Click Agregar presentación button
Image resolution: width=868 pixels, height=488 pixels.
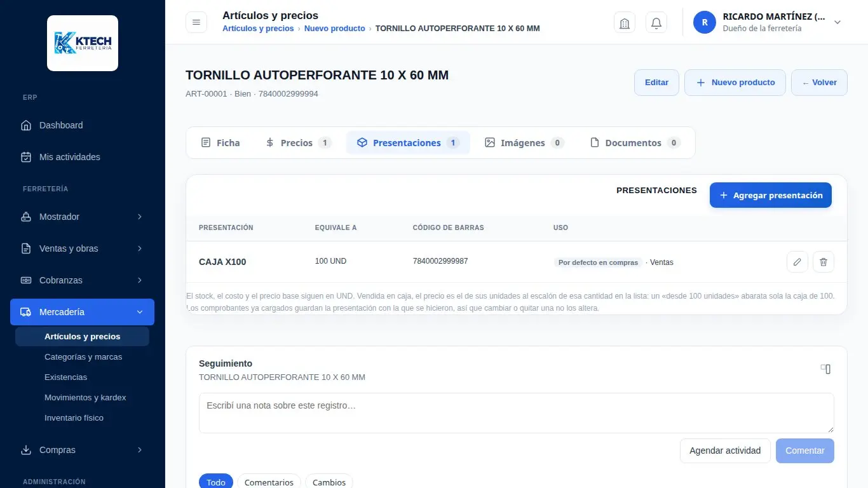point(771,196)
